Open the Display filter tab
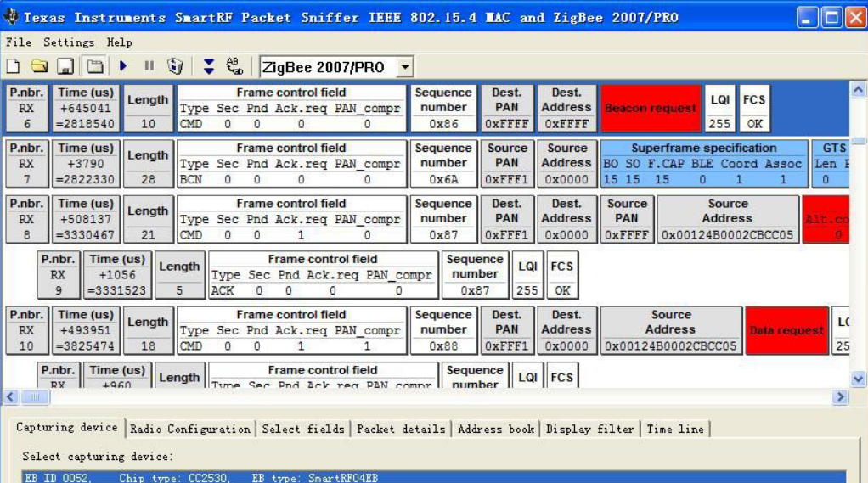This screenshot has height=483, width=868. point(589,430)
